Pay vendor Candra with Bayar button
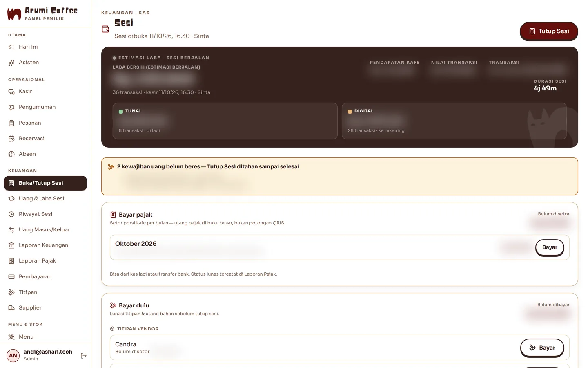Screen dimensions: 588x368 click(542, 348)
